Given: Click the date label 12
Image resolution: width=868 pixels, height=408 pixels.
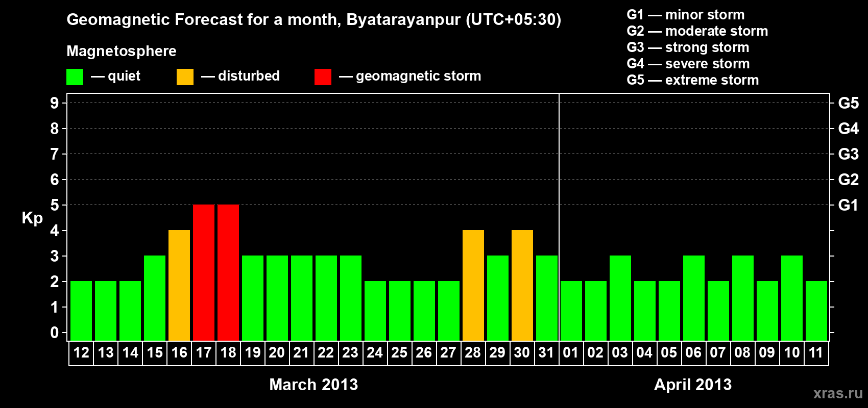Looking at the screenshot, I should pyautogui.click(x=81, y=353).
